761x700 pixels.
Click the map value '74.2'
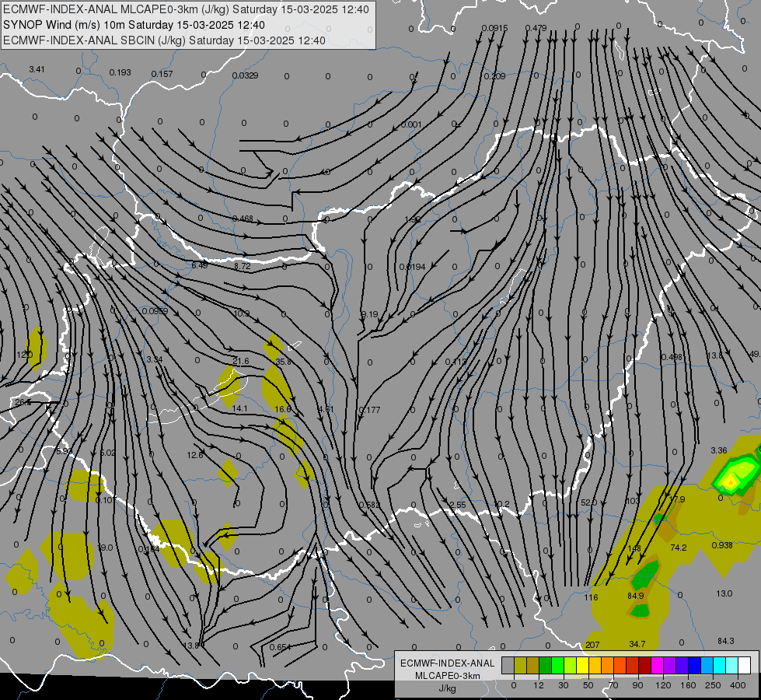click(x=679, y=548)
